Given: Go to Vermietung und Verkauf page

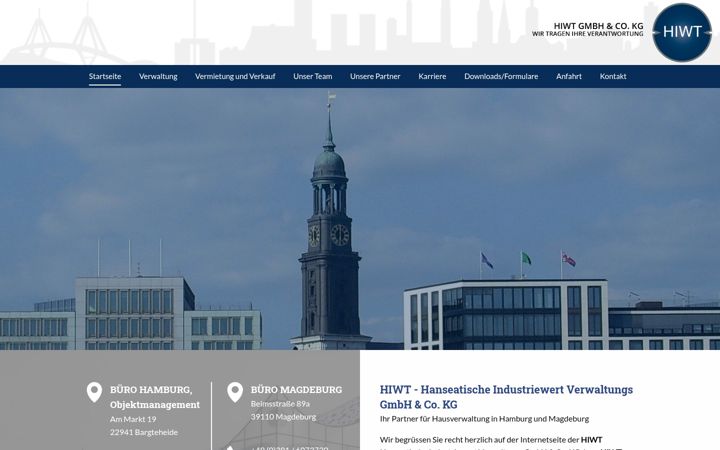Looking at the screenshot, I should 235,76.
